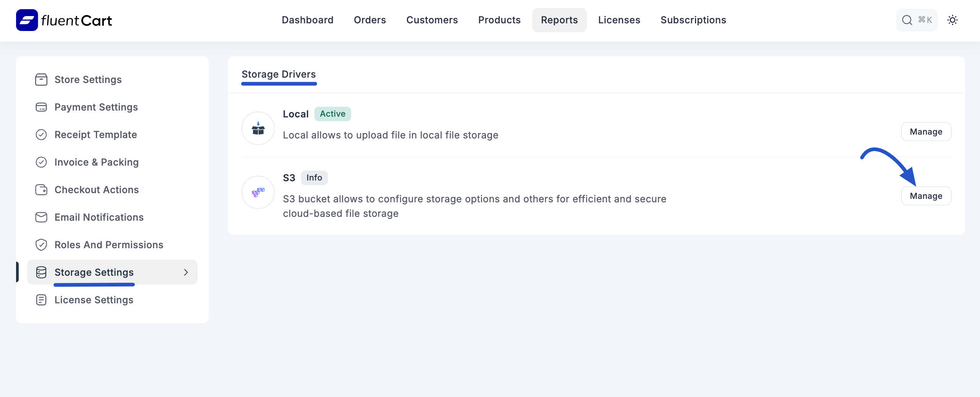
Task: Click the Active badge next to Local
Action: coord(332,114)
